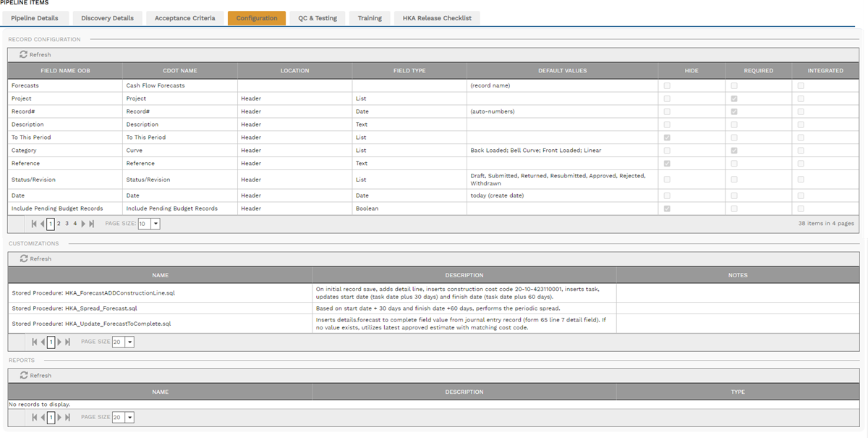The image size is (868, 438).
Task: Toggle Hide checkbox for To This Period row
Action: coord(667,138)
